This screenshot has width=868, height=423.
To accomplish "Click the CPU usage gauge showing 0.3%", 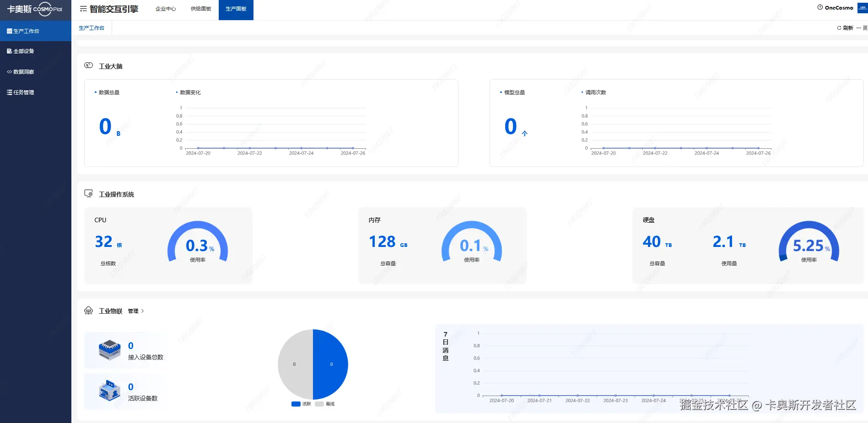I will 198,242.
